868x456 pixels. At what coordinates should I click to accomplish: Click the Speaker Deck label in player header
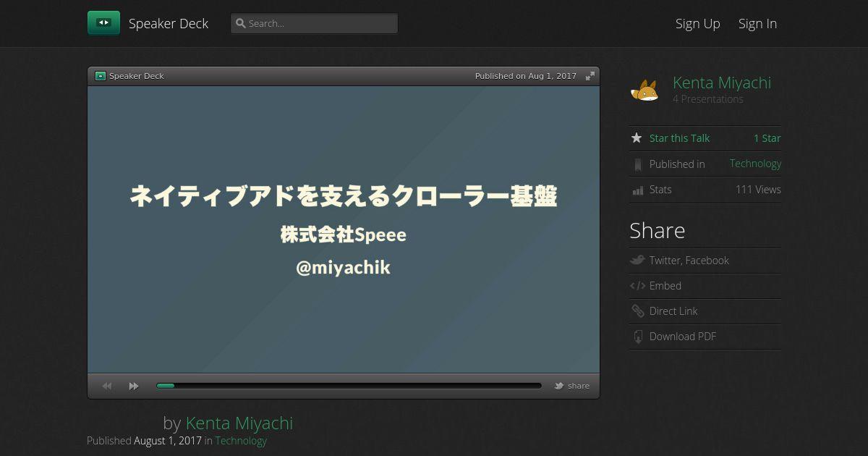click(137, 76)
